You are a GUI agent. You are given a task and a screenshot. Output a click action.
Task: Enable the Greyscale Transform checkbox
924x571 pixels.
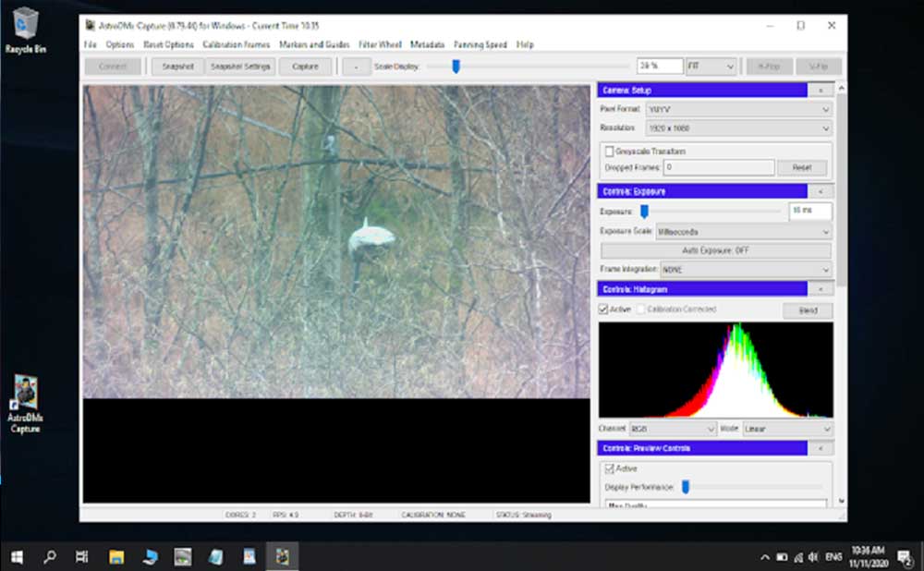pos(609,152)
